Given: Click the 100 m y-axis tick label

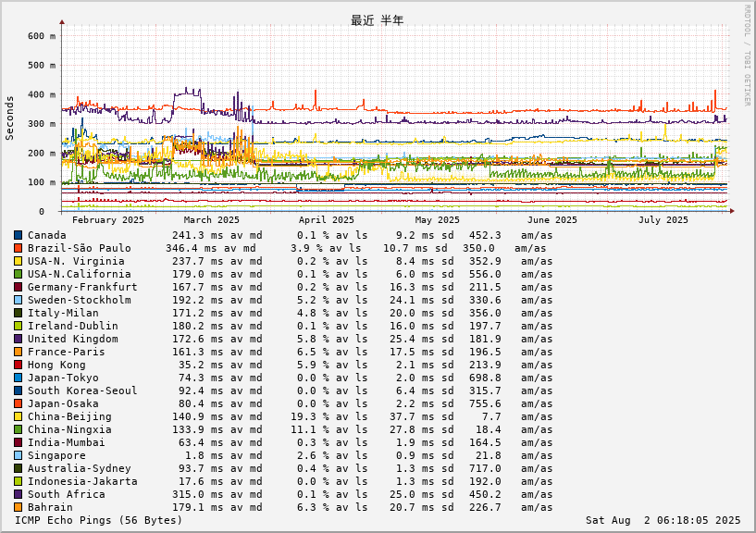Looking at the screenshot, I should tap(42, 182).
